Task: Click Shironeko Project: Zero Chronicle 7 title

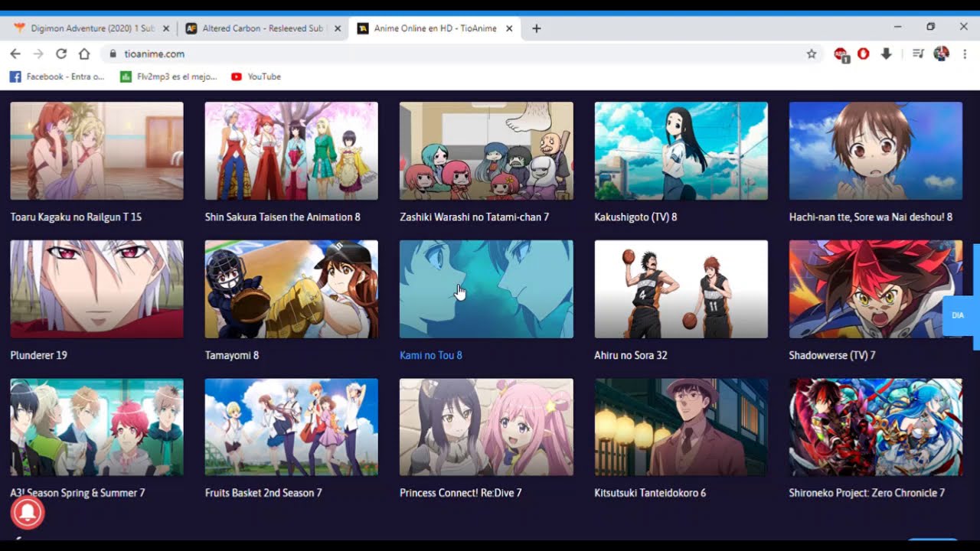Action: [x=867, y=493]
